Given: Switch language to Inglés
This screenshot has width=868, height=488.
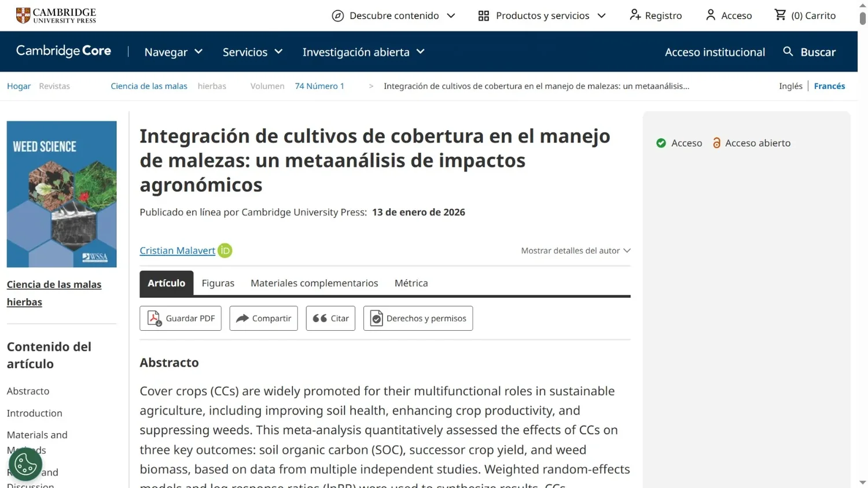Looking at the screenshot, I should tap(790, 86).
